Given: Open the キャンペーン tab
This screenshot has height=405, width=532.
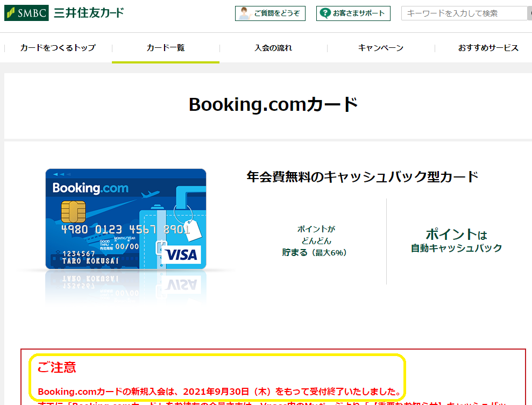Looking at the screenshot, I should (381, 48).
